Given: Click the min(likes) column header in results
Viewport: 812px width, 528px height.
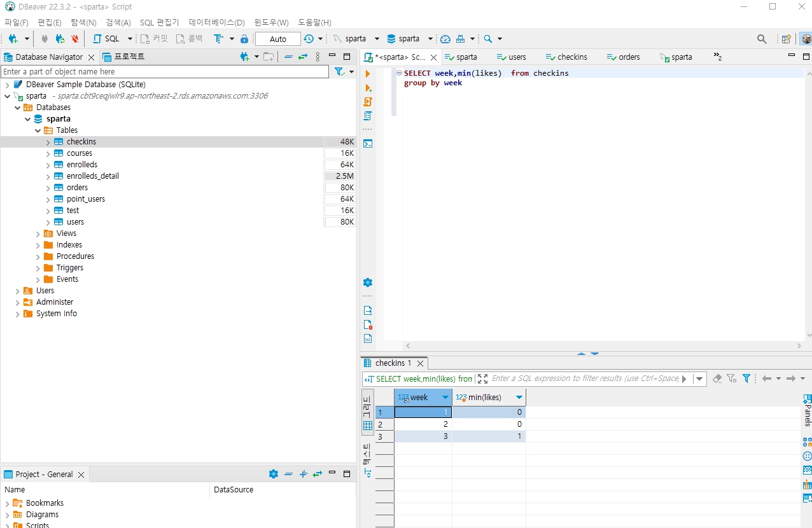Looking at the screenshot, I should coord(486,397).
